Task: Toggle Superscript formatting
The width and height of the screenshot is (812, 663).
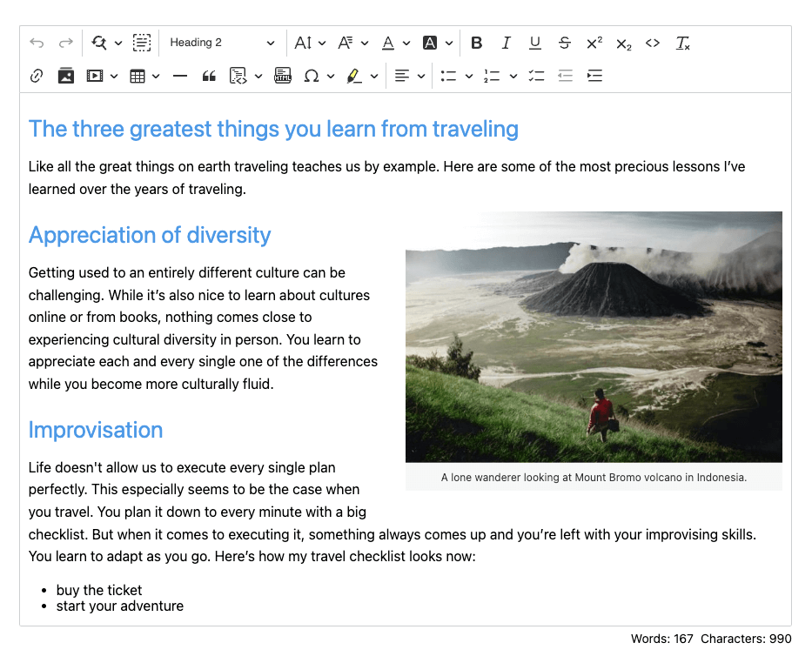Action: click(x=594, y=43)
